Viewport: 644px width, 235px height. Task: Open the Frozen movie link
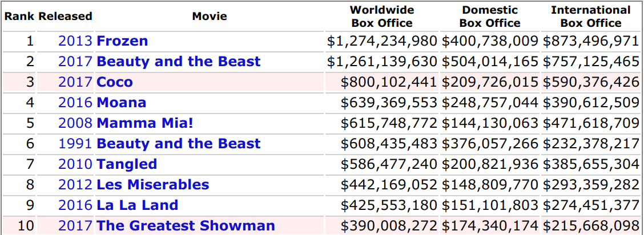click(122, 41)
